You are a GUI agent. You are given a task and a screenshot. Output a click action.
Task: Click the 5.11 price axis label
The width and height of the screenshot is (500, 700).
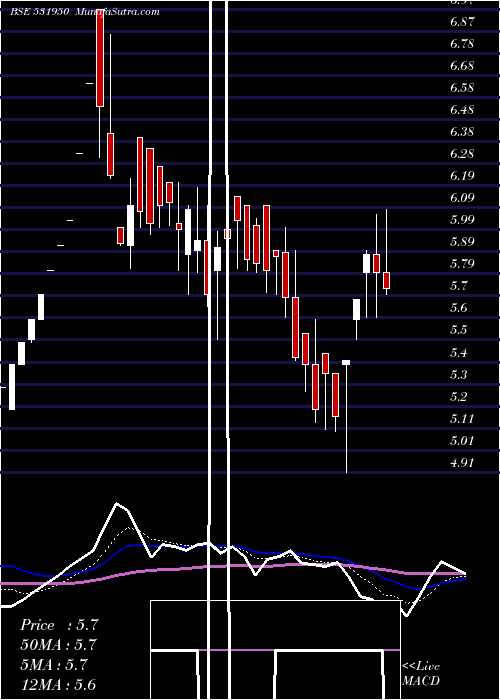[x=462, y=419]
